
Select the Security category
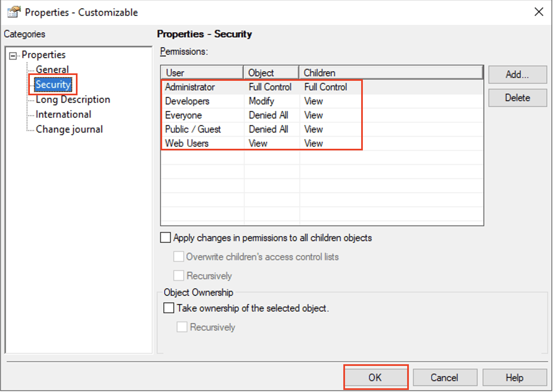point(53,85)
